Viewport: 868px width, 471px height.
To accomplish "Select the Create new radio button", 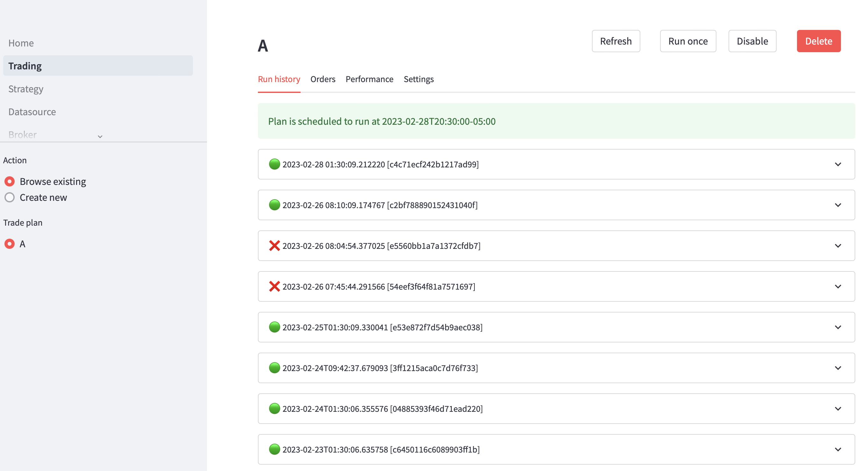I will [x=10, y=198].
